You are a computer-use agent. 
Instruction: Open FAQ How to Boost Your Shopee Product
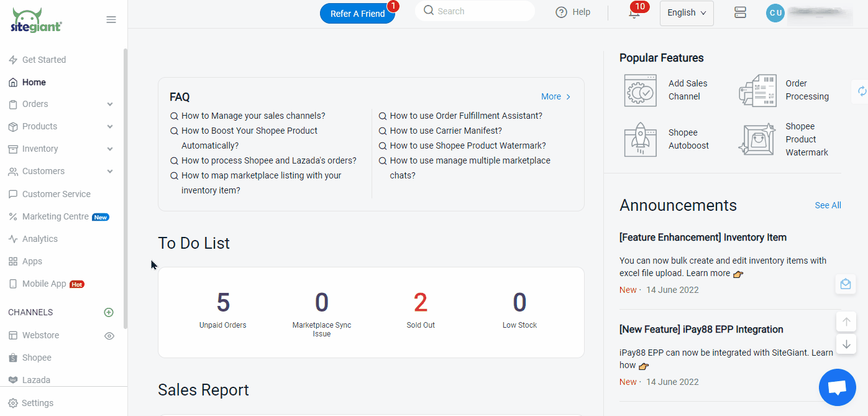click(249, 138)
